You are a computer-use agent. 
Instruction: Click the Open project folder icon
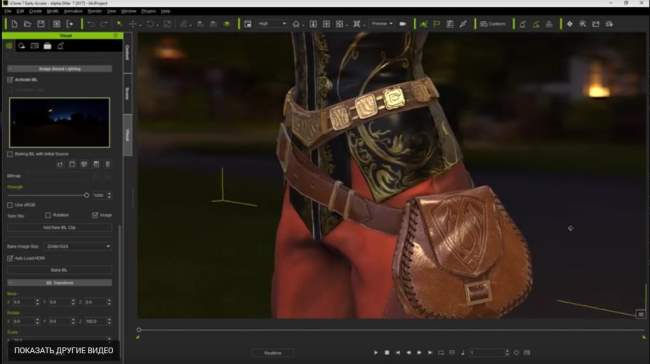[x=28, y=24]
